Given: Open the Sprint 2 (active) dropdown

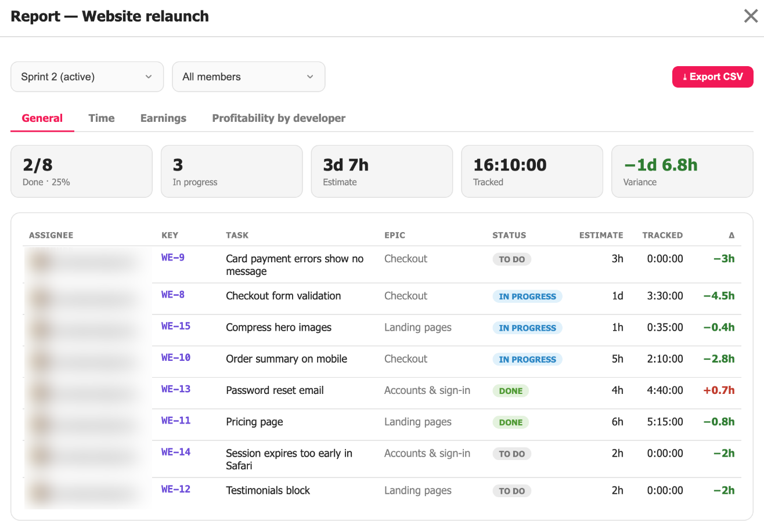Looking at the screenshot, I should [x=87, y=77].
